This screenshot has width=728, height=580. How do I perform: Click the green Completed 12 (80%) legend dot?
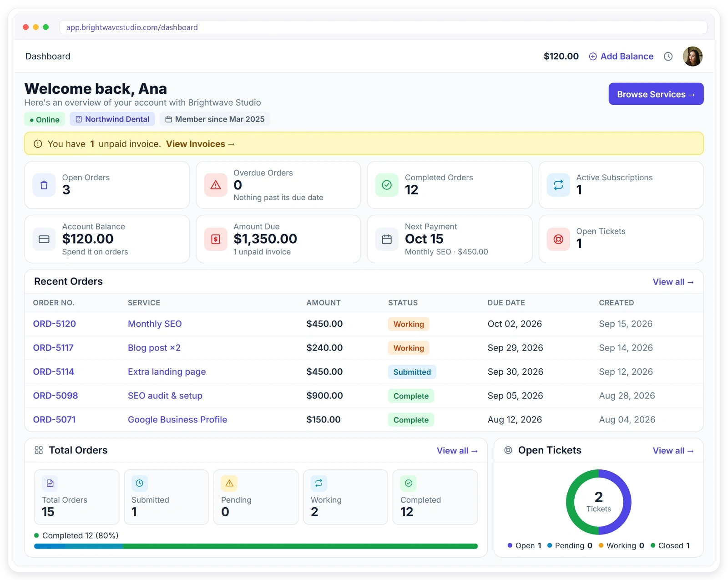pyautogui.click(x=36, y=535)
